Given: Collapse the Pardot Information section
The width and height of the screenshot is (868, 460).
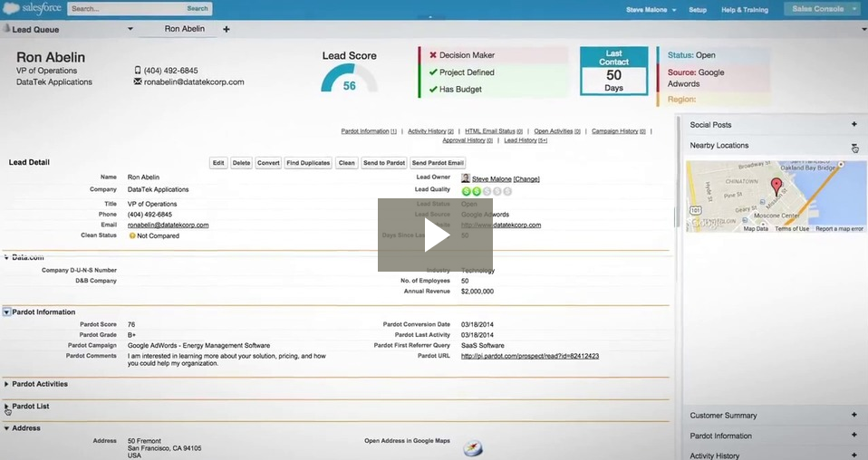Looking at the screenshot, I should click(6, 312).
